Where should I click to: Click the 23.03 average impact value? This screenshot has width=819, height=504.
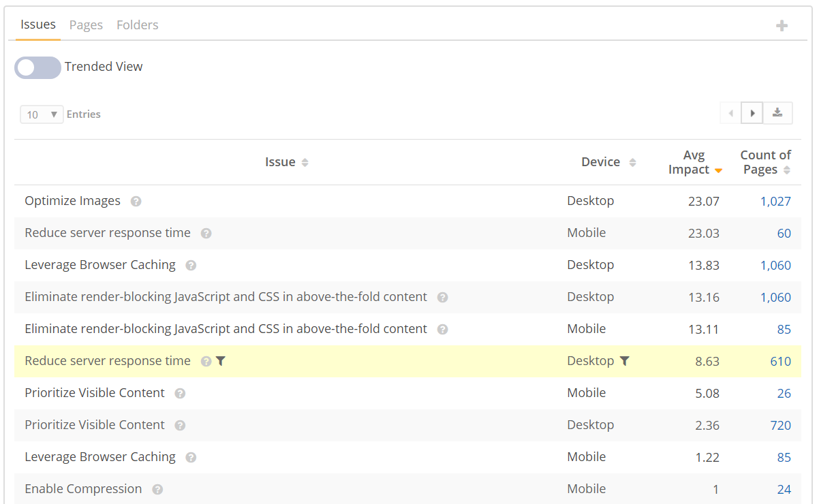(x=704, y=234)
